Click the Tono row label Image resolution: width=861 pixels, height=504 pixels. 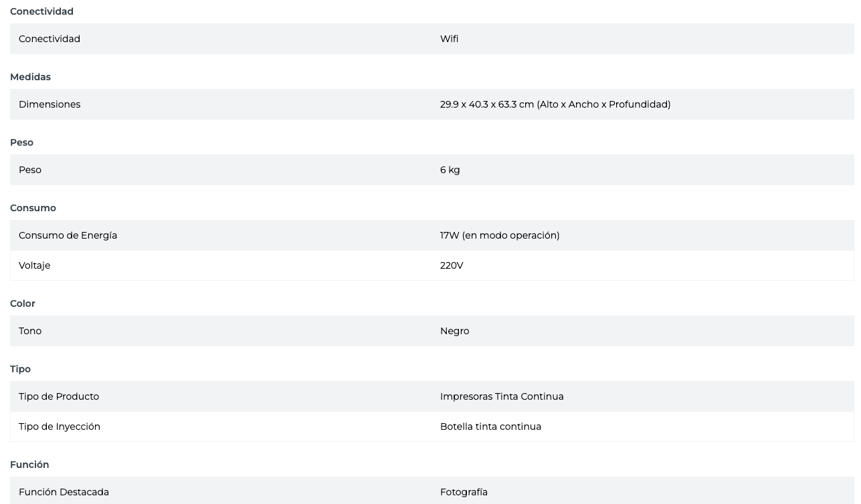click(x=30, y=331)
